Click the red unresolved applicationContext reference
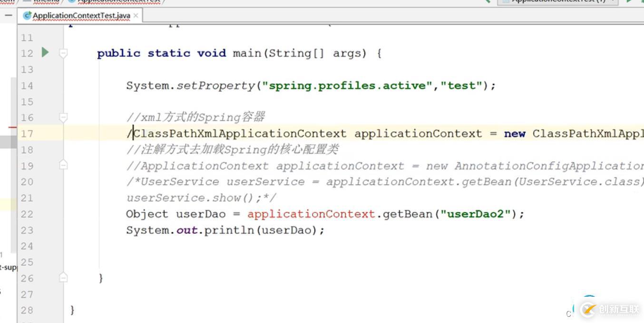 point(311,214)
